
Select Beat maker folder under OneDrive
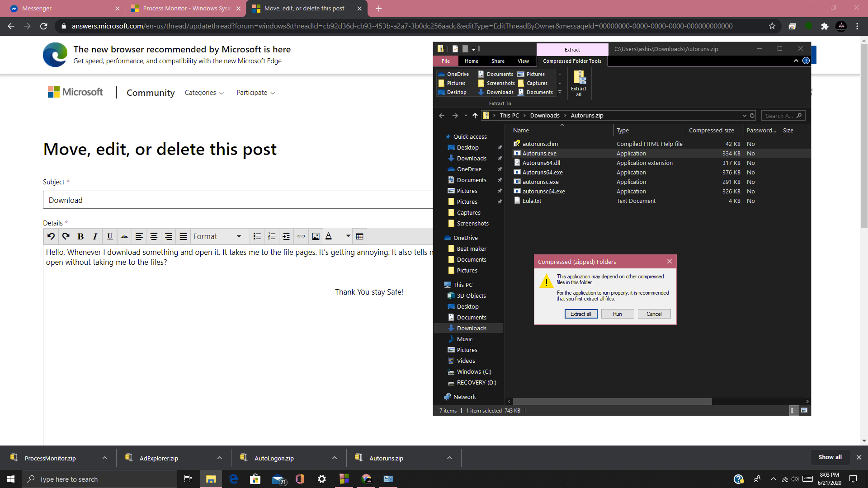[472, 249]
